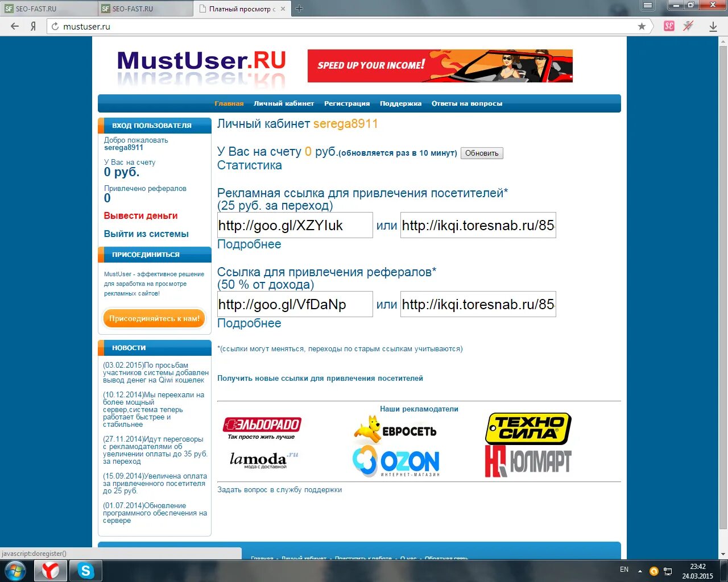This screenshot has height=582, width=728.
Task: Go back with the browser back arrow
Action: coord(15,26)
